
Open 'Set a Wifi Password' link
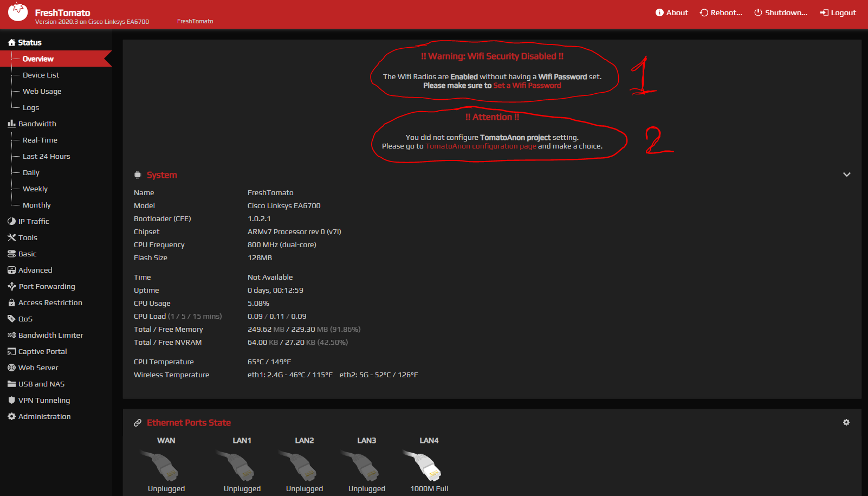527,86
